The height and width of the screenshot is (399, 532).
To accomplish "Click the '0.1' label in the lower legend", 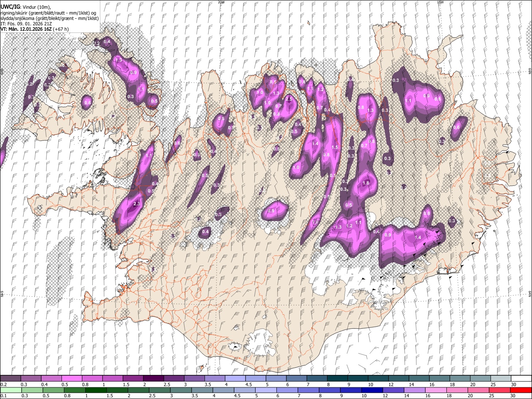I will 3,396.
